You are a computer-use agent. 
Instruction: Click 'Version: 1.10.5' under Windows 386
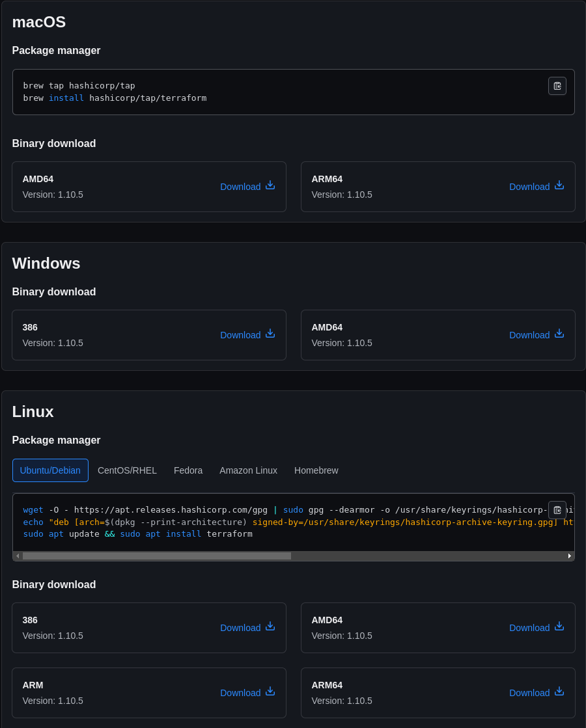53,343
